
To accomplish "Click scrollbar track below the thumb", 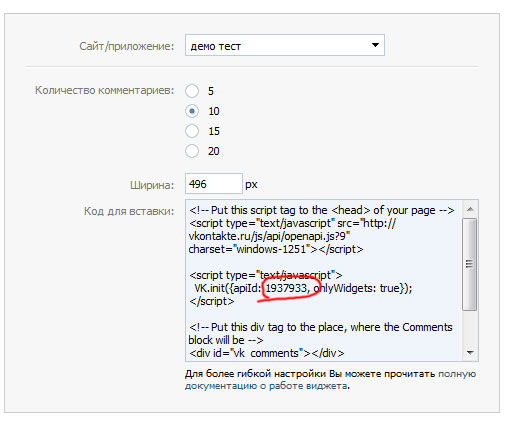I will pos(470,328).
